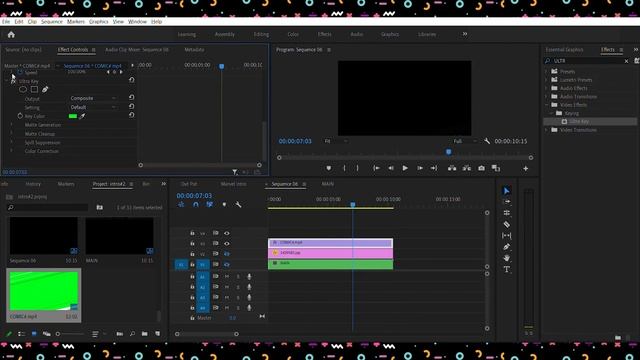This screenshot has width=640, height=360.
Task: Toggle snap in timeline
Action: tap(196, 204)
